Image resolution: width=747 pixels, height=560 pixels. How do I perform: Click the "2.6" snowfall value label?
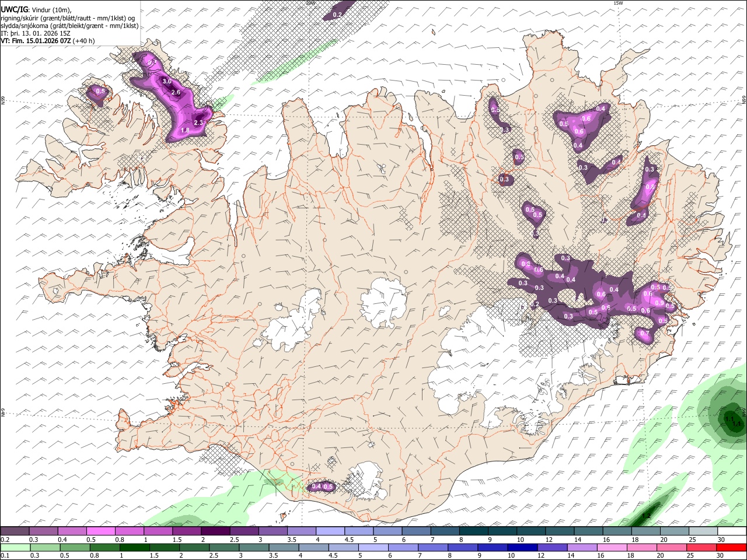pos(175,93)
